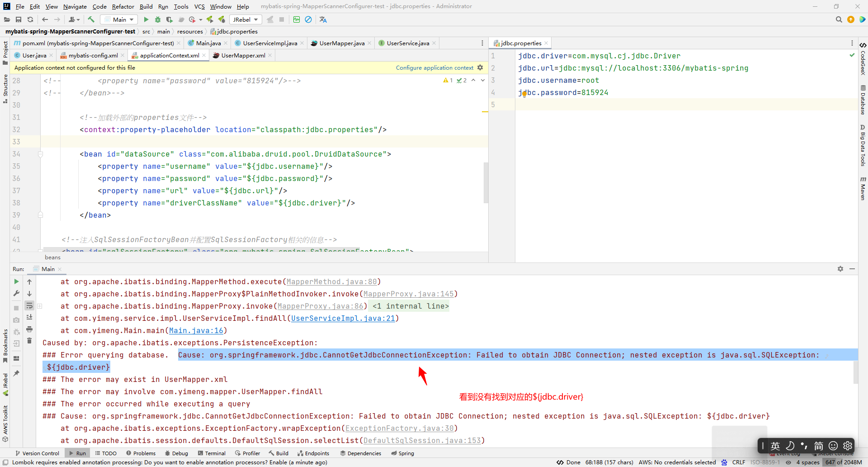This screenshot has height=467, width=868.
Task: Click the Open file toolbar icon
Action: click(x=7, y=19)
